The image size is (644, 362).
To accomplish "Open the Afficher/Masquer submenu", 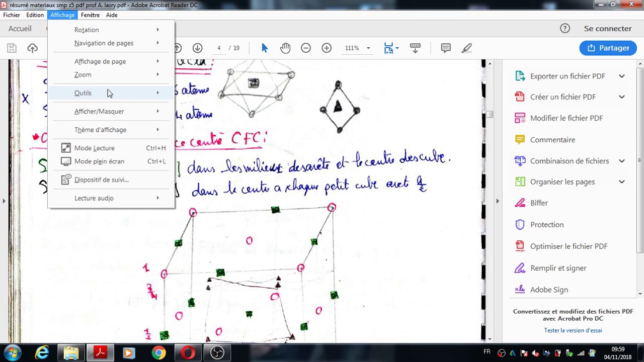I will point(111,111).
